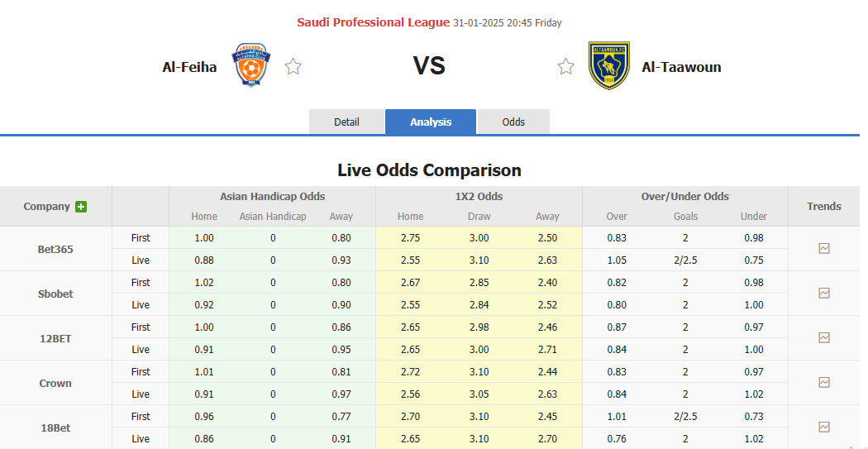Favorite Al-Feiha with the star

tap(293, 67)
